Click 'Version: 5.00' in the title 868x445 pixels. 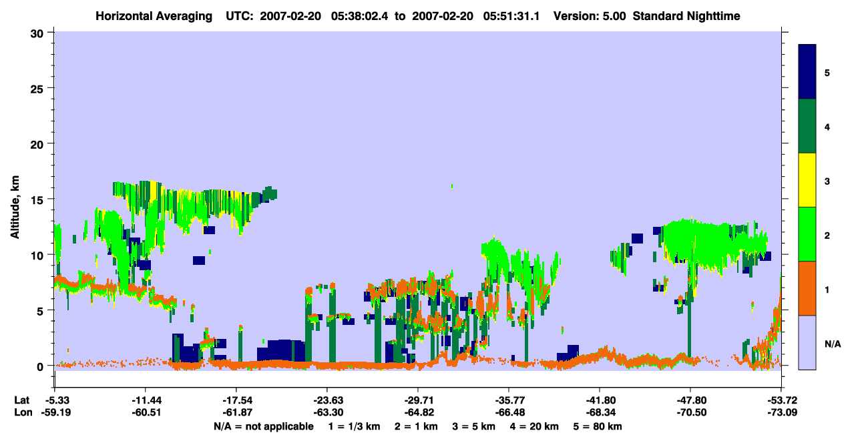click(590, 16)
